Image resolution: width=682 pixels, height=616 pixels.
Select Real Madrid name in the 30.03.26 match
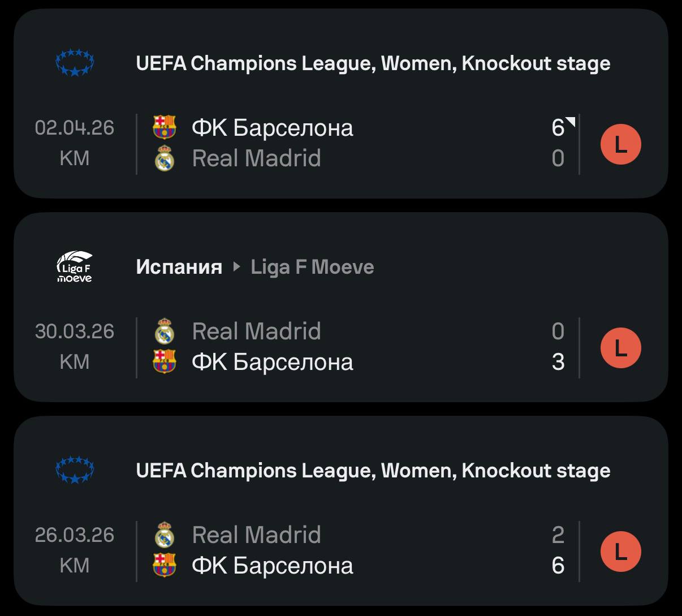pos(256,331)
